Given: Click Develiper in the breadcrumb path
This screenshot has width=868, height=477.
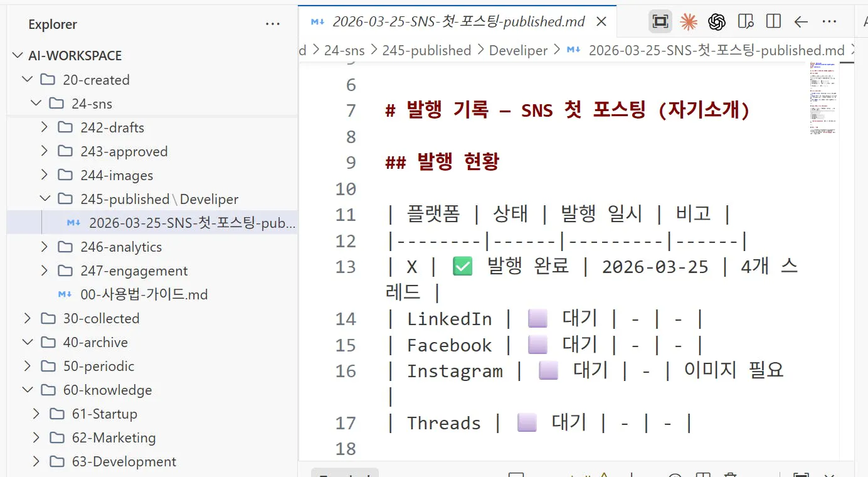Looking at the screenshot, I should coord(518,50).
